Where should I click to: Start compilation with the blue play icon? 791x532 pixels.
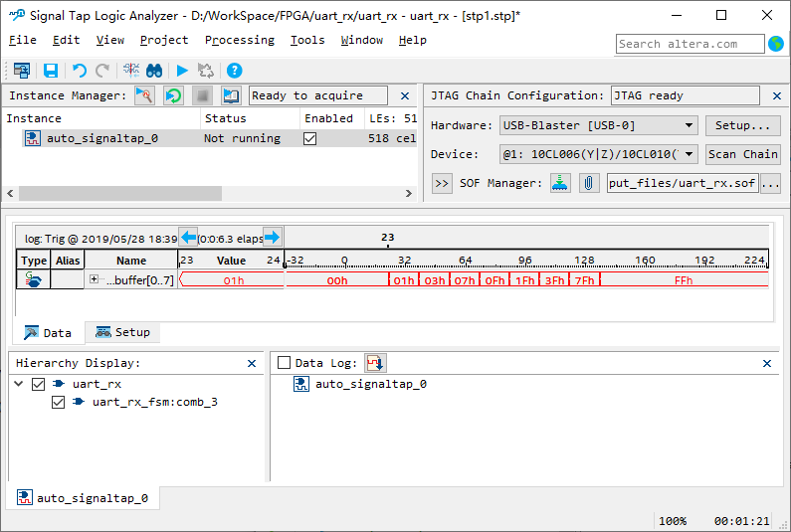click(182, 71)
